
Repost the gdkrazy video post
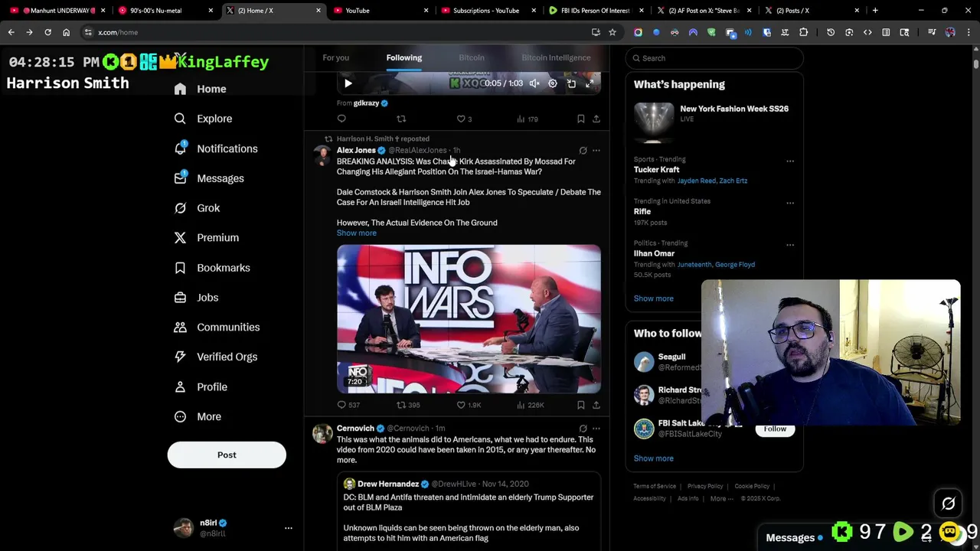click(x=401, y=119)
